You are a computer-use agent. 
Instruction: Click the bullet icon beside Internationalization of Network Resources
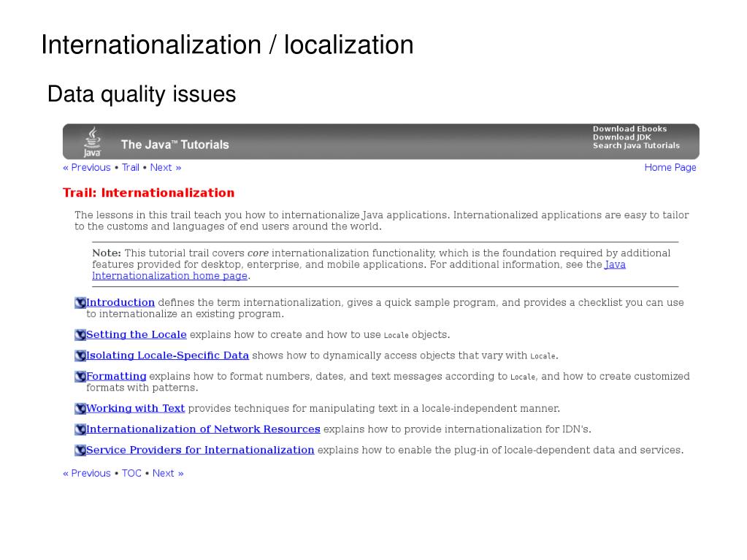coord(80,429)
